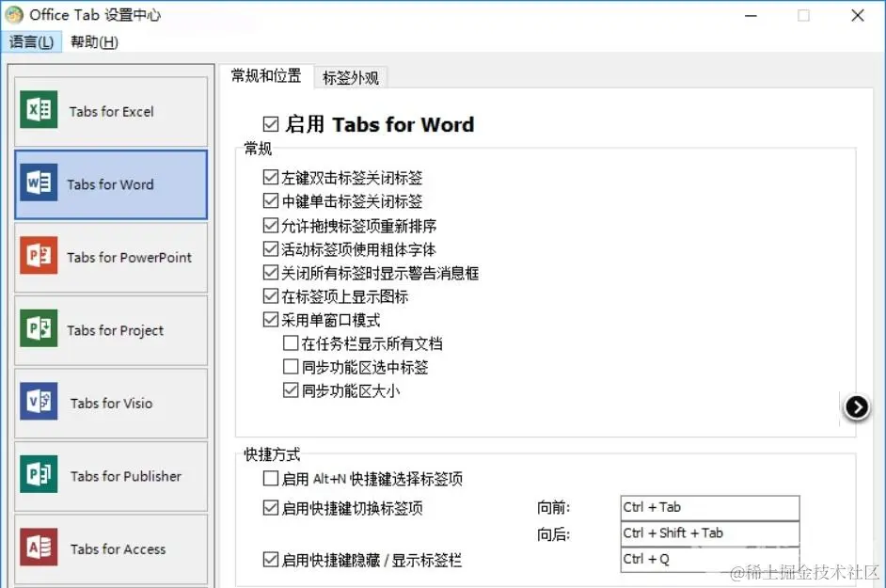Screen dimensions: 886x588
Task: Click the Ctrl + Q shortcut field
Action: tap(710, 560)
